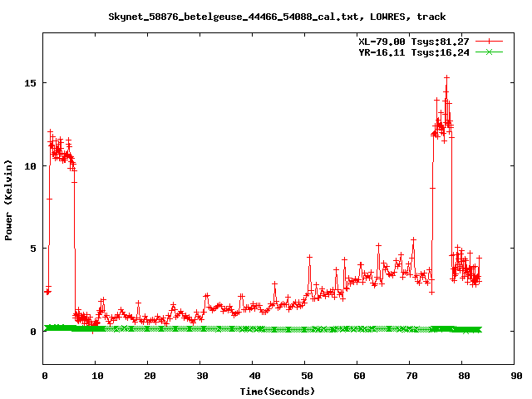Click the x-axis tick label 60

(359, 376)
